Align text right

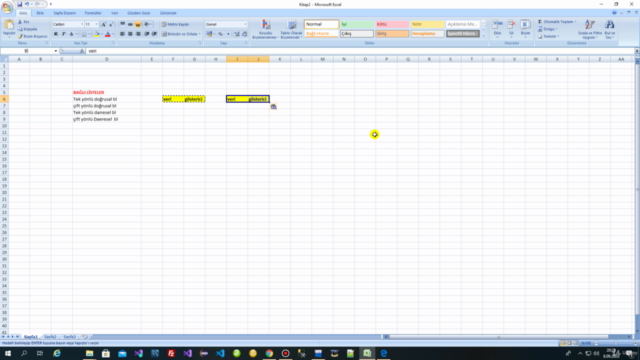[x=138, y=34]
